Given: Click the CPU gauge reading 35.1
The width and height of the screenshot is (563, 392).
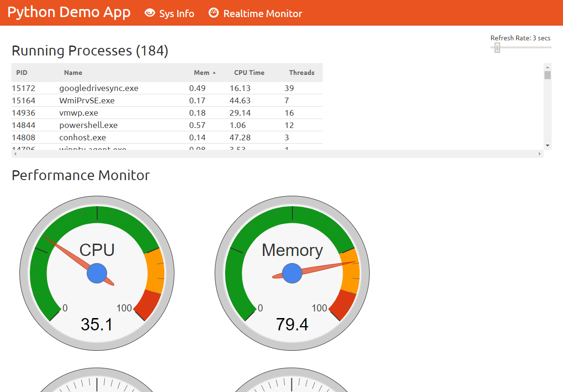Looking at the screenshot, I should coord(97,325).
